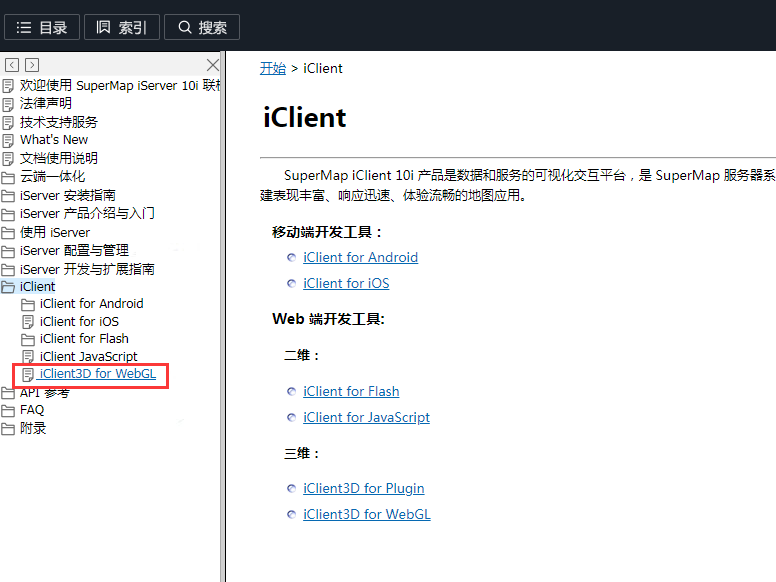Select 文档使用说明 in the tree
776x582 pixels.
(x=59, y=158)
